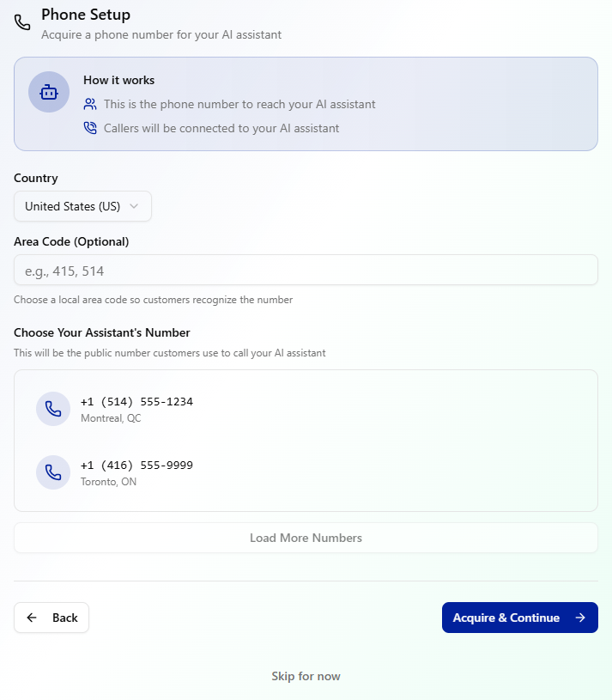Click the Montreal, QC location label
This screenshot has width=612, height=700.
tap(111, 418)
